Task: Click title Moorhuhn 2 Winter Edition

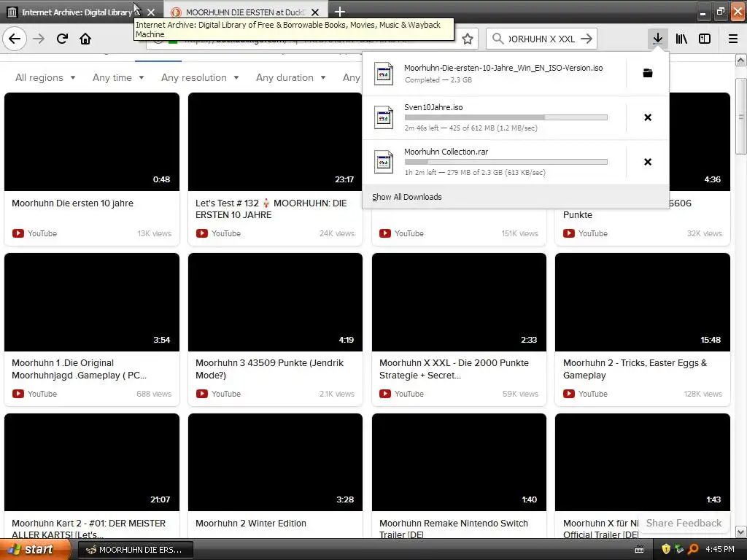Action: (x=251, y=523)
